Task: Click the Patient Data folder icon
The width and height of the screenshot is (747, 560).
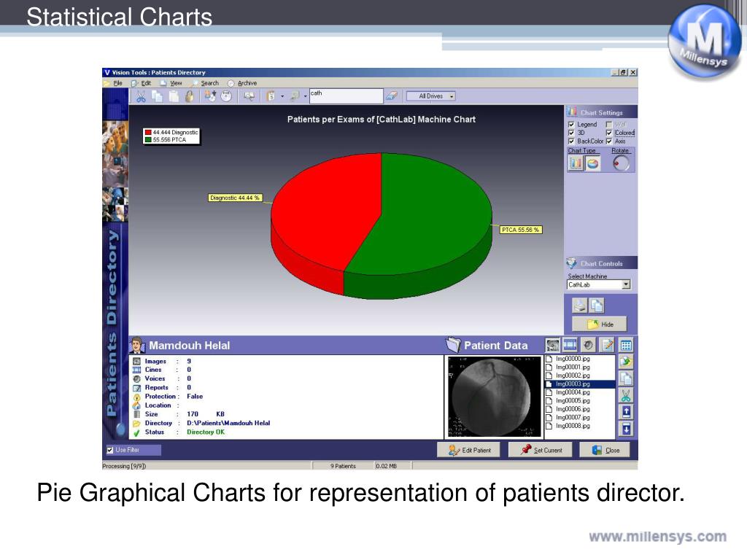Action: tap(454, 345)
